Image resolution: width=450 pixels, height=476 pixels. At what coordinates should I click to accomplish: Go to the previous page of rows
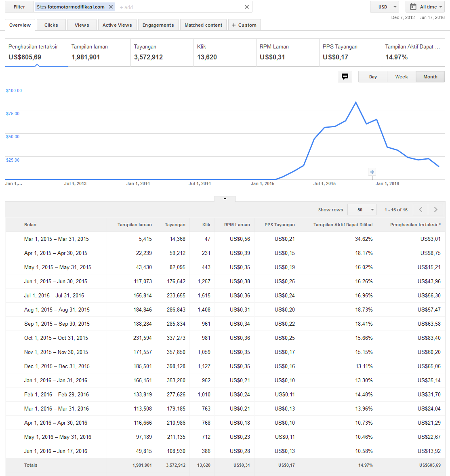421,210
